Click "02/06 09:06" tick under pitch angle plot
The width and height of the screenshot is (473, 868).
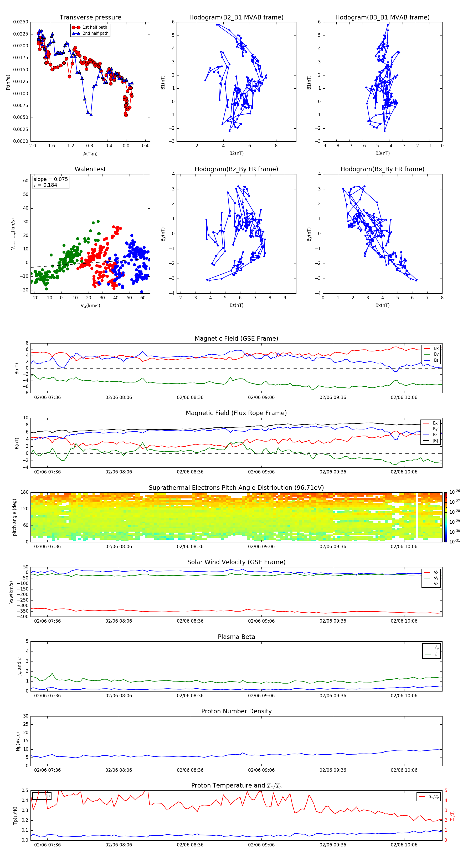point(261,547)
